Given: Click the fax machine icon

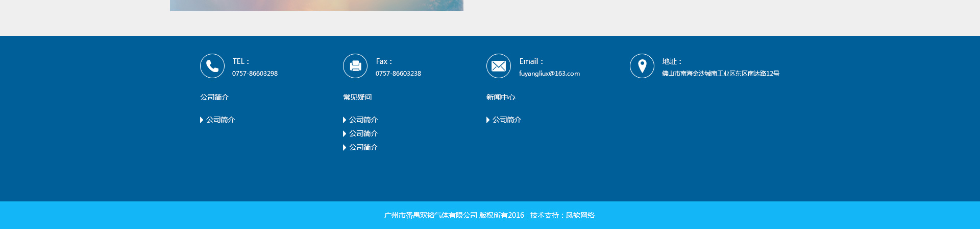Looking at the screenshot, I should click(355, 66).
